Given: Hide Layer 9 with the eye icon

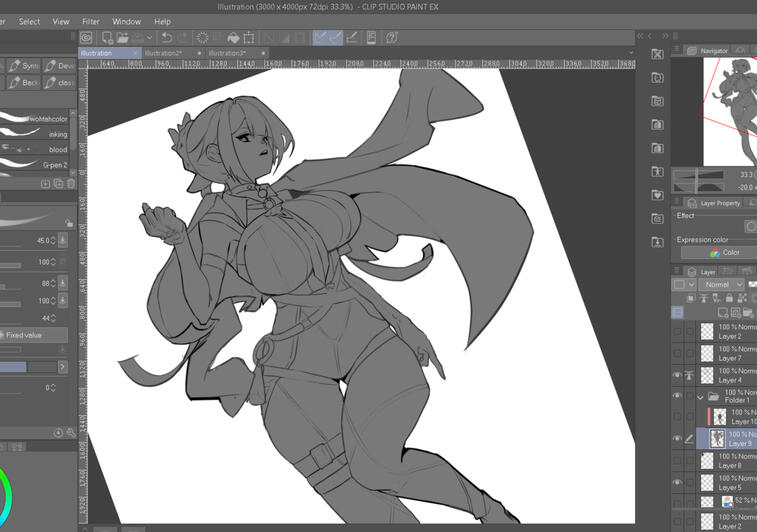Looking at the screenshot, I should [677, 438].
